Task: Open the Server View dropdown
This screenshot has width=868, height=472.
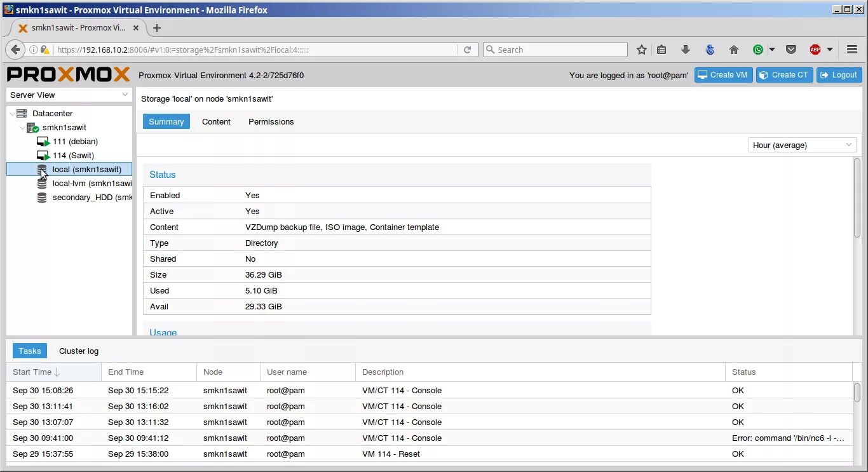Action: point(69,95)
